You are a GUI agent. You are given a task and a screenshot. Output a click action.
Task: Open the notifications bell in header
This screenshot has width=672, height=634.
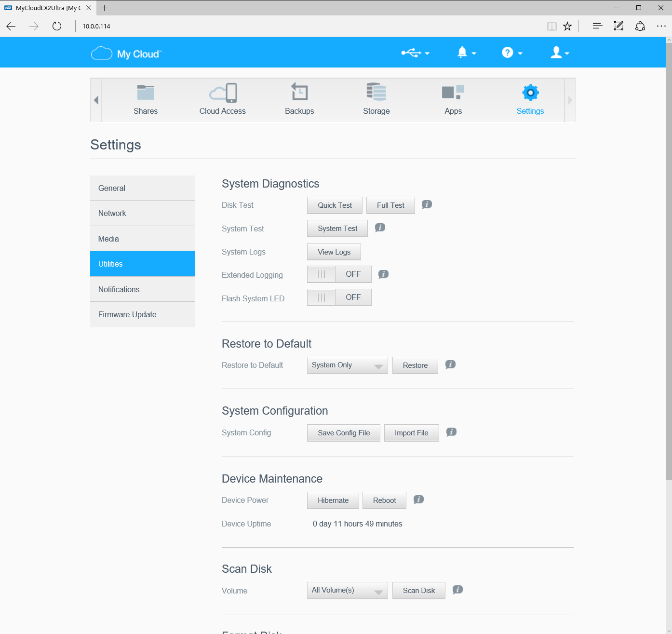466,53
